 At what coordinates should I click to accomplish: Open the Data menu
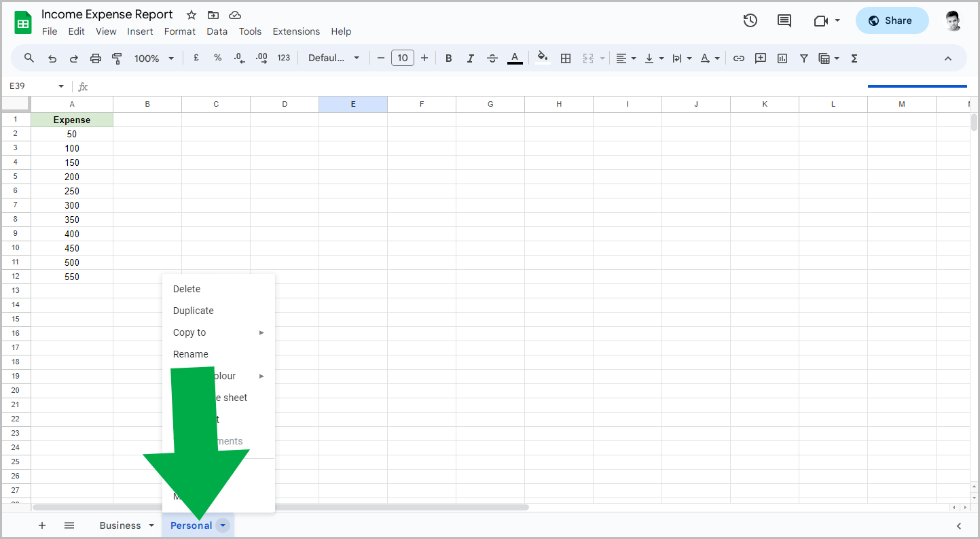(x=217, y=31)
